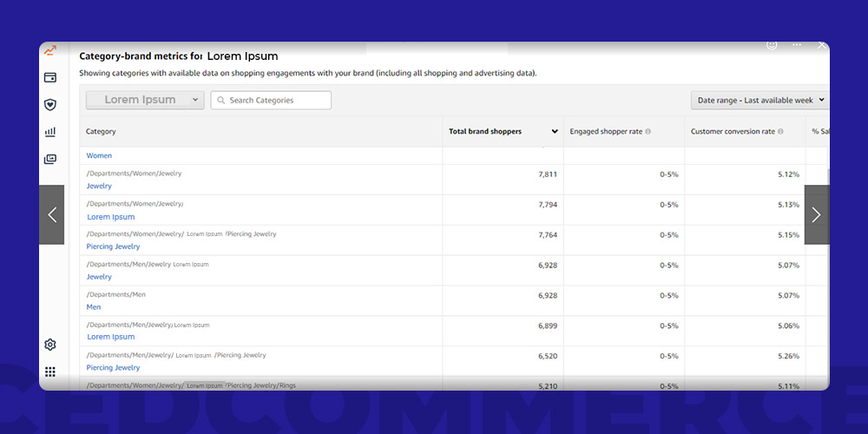Go to the next slide arrow

coord(817,214)
